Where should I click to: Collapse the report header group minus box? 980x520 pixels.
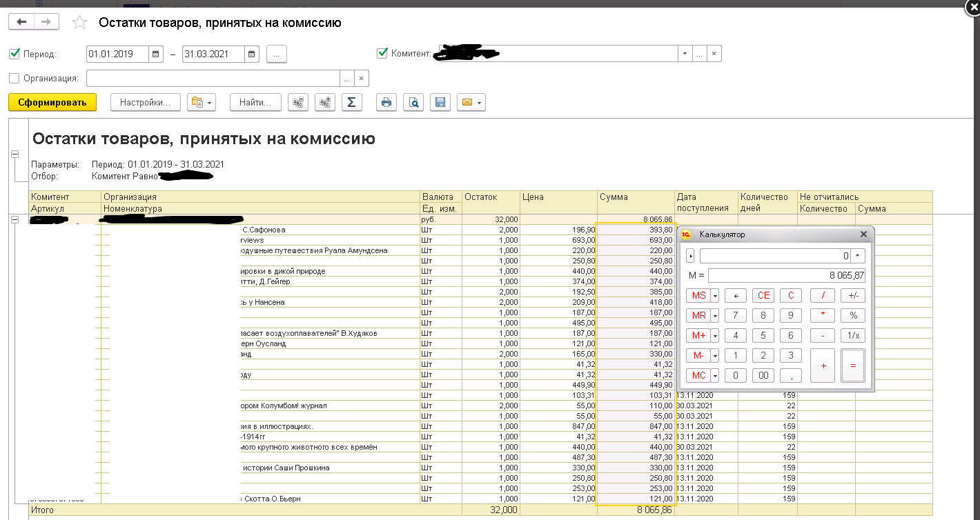pyautogui.click(x=15, y=154)
